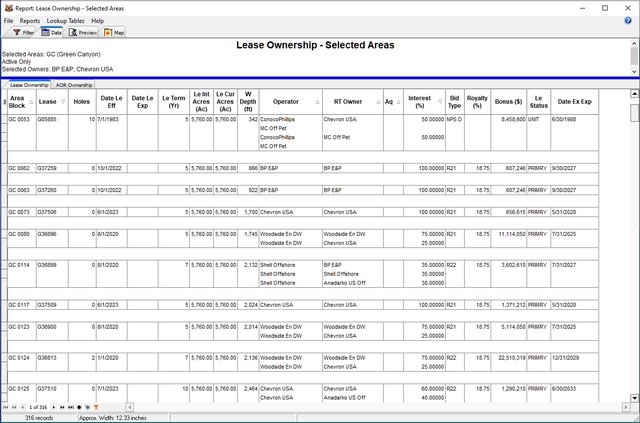The width and height of the screenshot is (640, 423).
Task: Open Interest (%) column filter arrow
Action: coord(440,102)
